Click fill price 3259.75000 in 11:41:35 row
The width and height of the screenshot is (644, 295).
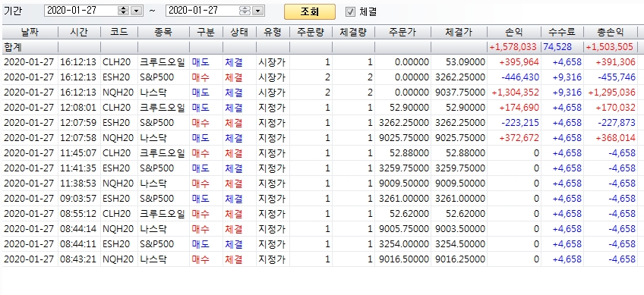tap(460, 168)
